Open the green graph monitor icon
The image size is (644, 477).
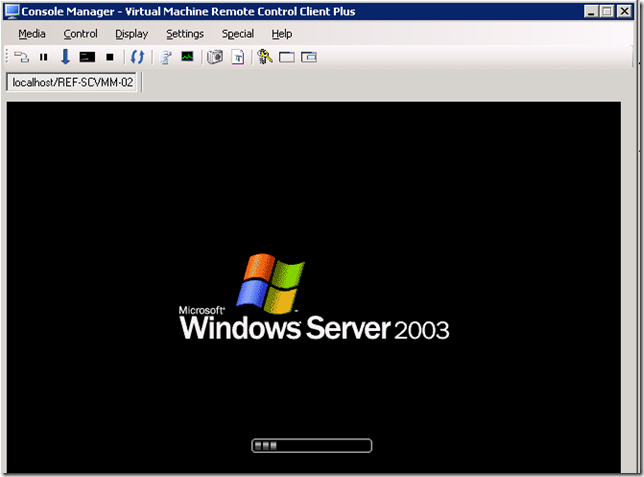tap(187, 56)
